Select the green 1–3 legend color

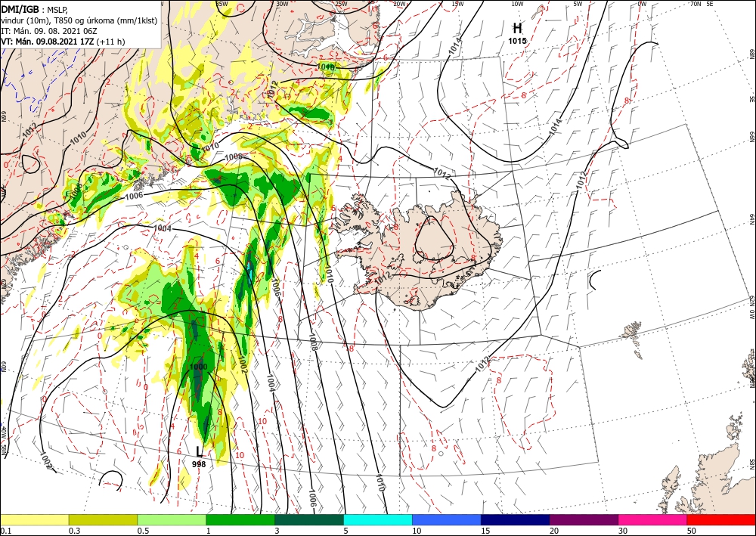(x=240, y=519)
